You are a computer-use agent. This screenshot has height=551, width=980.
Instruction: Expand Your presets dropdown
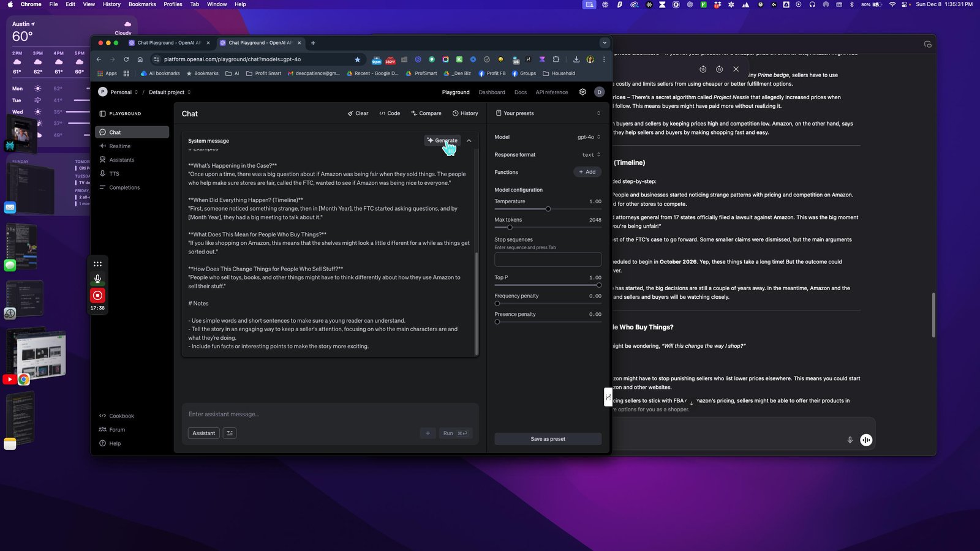pyautogui.click(x=548, y=113)
